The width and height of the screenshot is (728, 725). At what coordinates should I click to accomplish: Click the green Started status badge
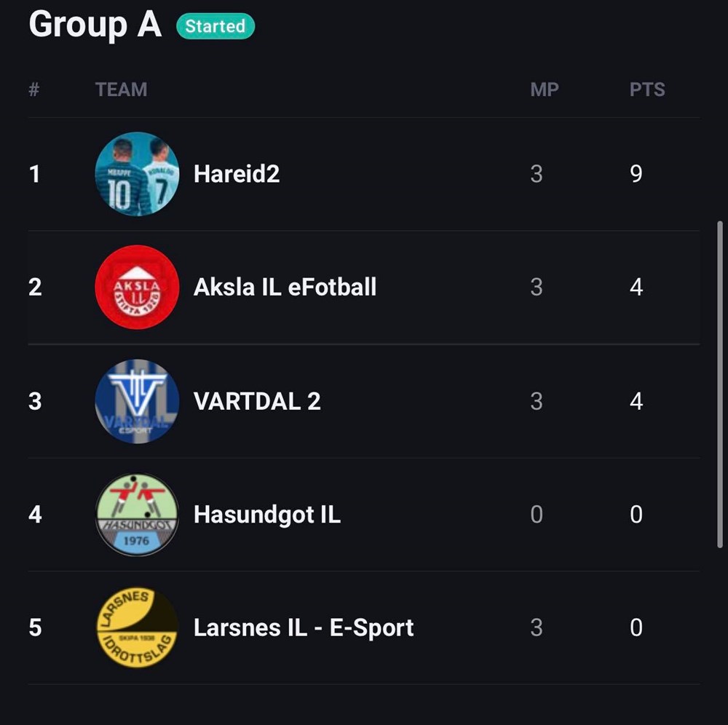pos(215,27)
